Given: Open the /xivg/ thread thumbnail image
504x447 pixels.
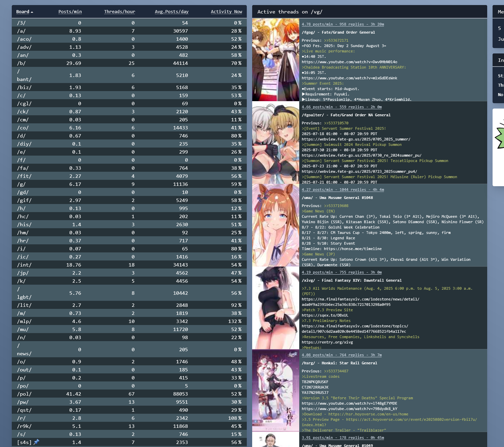Looking at the screenshot, I should click(276, 308).
